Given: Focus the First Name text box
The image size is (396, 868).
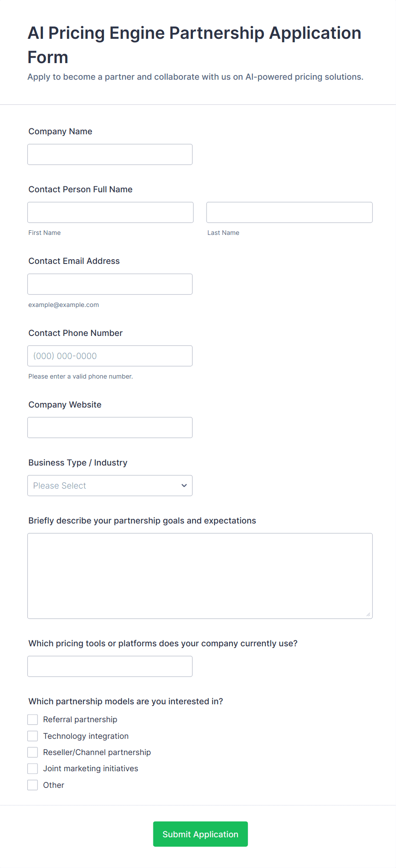Looking at the screenshot, I should pos(110,212).
